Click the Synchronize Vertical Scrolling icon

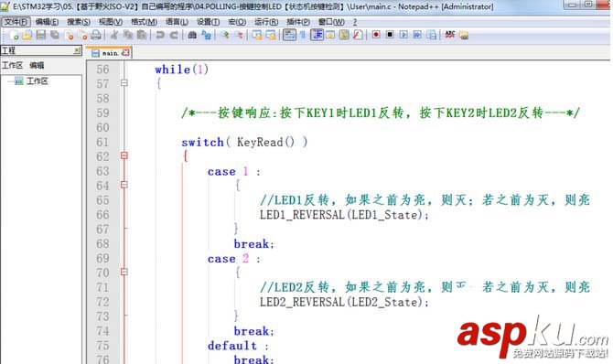[x=257, y=35]
